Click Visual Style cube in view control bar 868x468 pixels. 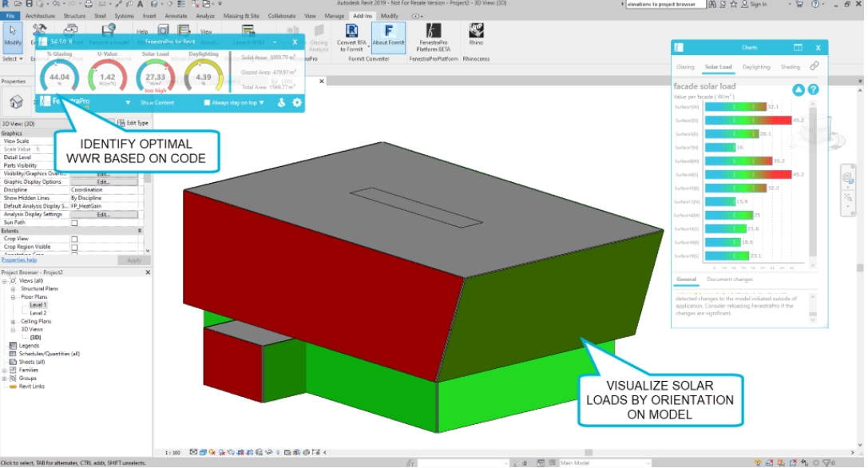(x=203, y=453)
